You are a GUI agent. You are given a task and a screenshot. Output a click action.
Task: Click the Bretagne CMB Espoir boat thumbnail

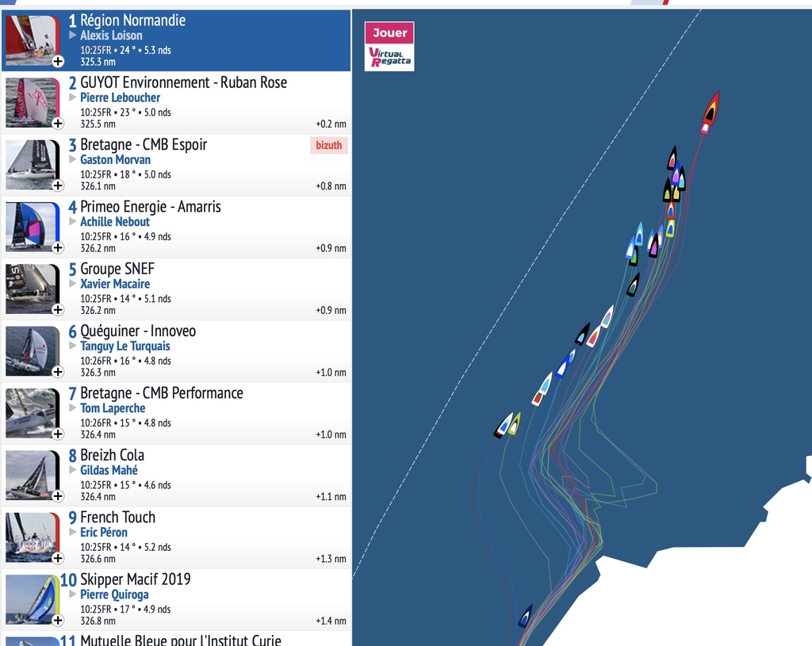coord(31,164)
